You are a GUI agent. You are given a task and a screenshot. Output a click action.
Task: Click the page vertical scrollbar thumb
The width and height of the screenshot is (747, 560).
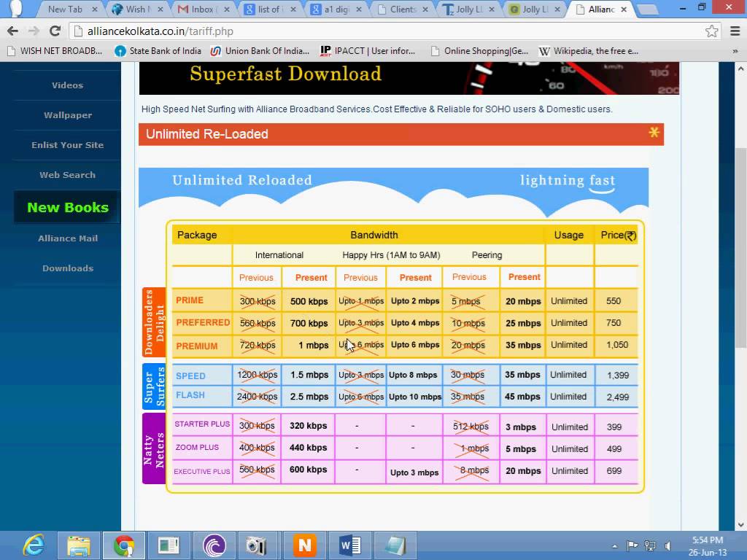tap(740, 248)
